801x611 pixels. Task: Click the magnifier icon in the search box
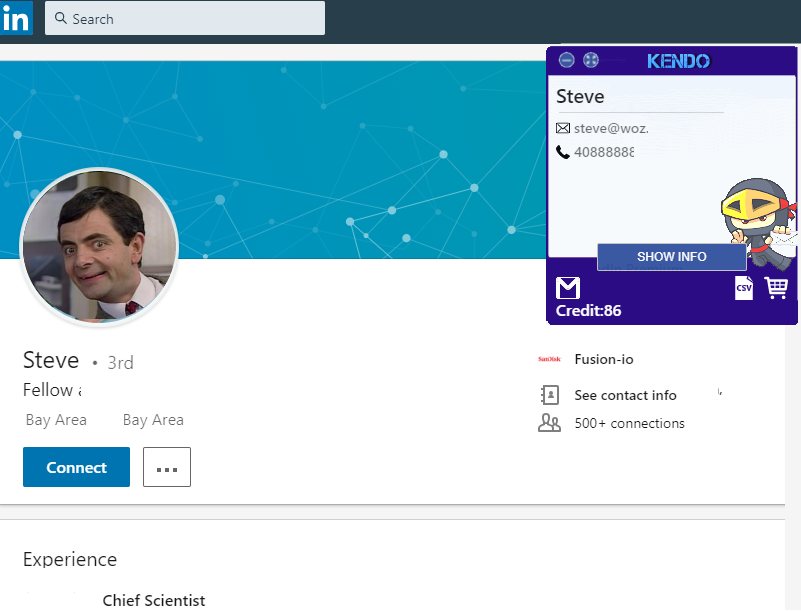61,19
